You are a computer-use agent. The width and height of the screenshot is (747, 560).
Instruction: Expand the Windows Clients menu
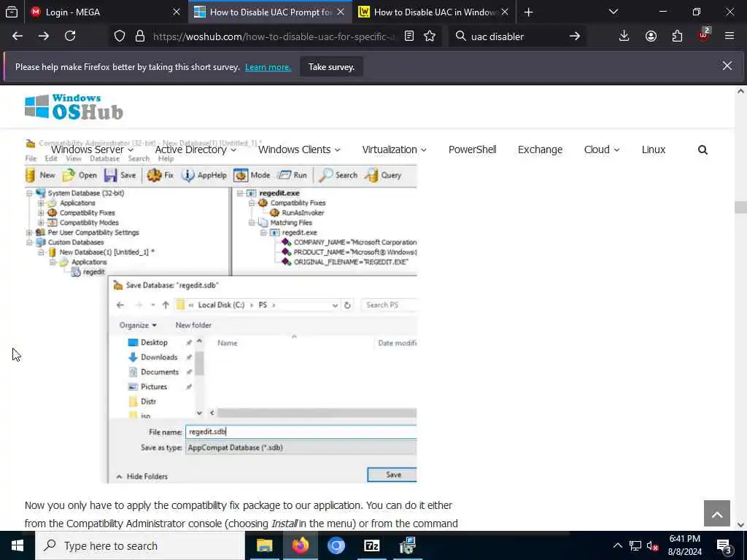pyautogui.click(x=299, y=149)
